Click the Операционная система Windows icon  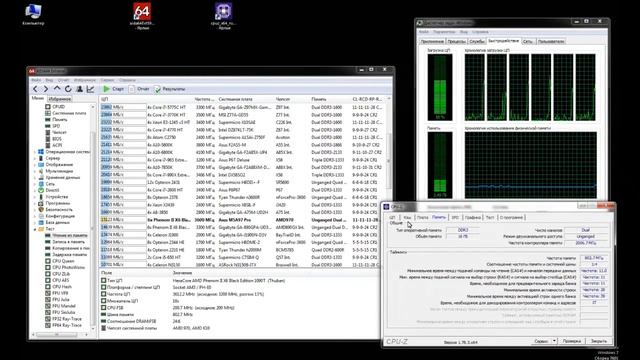(x=41, y=152)
